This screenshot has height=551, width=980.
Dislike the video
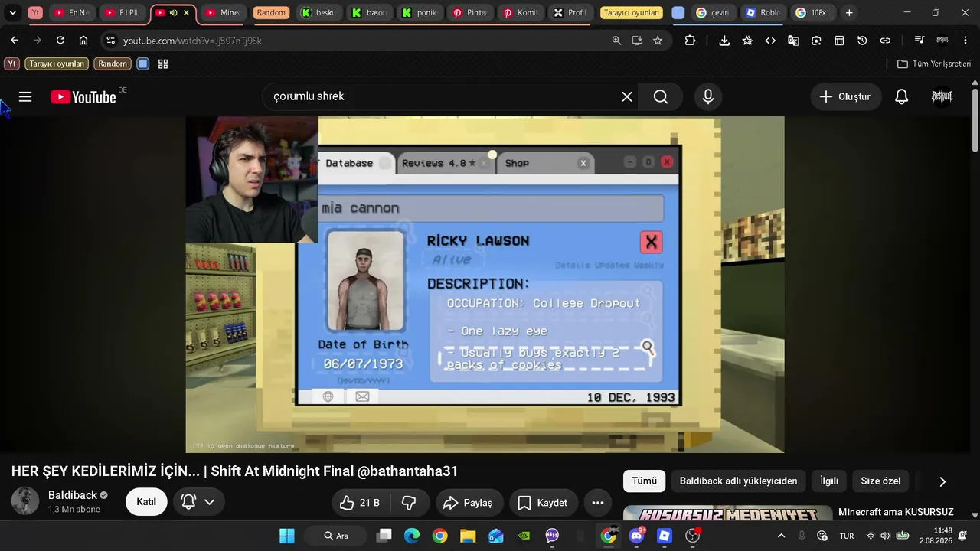pyautogui.click(x=409, y=503)
